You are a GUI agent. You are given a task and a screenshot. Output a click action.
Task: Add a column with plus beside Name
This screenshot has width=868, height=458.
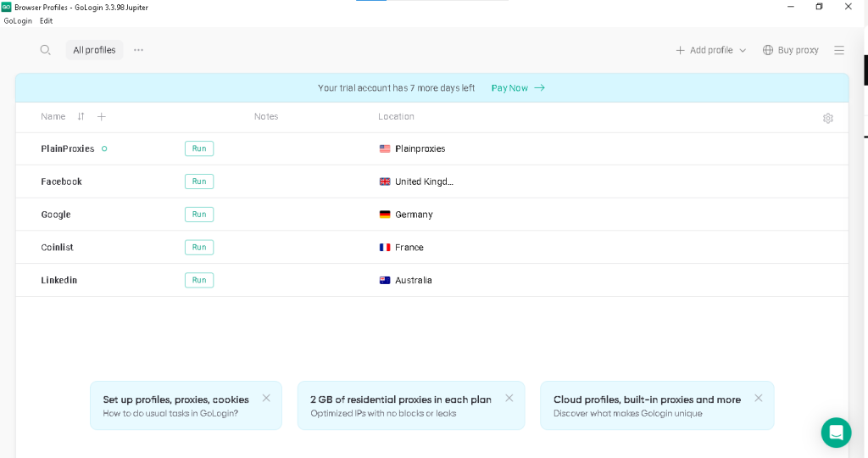pyautogui.click(x=102, y=116)
